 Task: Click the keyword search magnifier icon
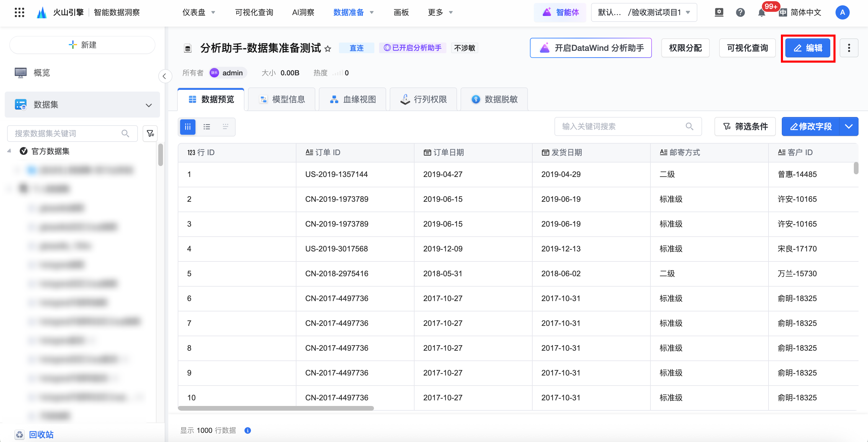pyautogui.click(x=689, y=126)
